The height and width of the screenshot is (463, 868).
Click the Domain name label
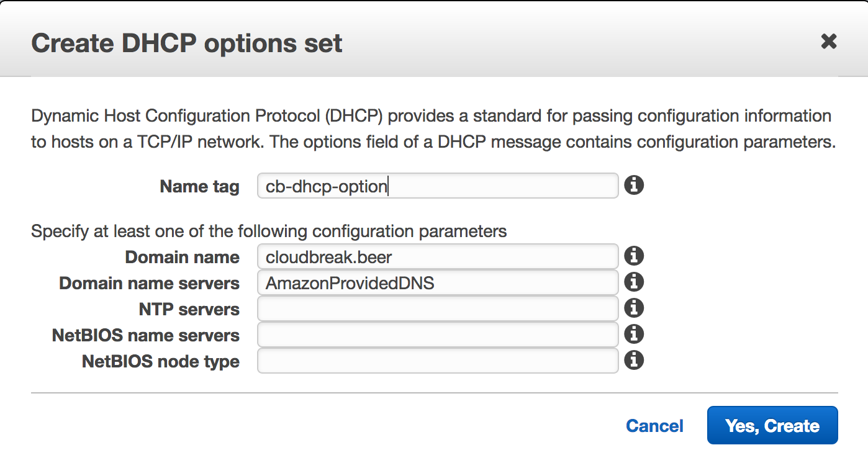click(183, 257)
